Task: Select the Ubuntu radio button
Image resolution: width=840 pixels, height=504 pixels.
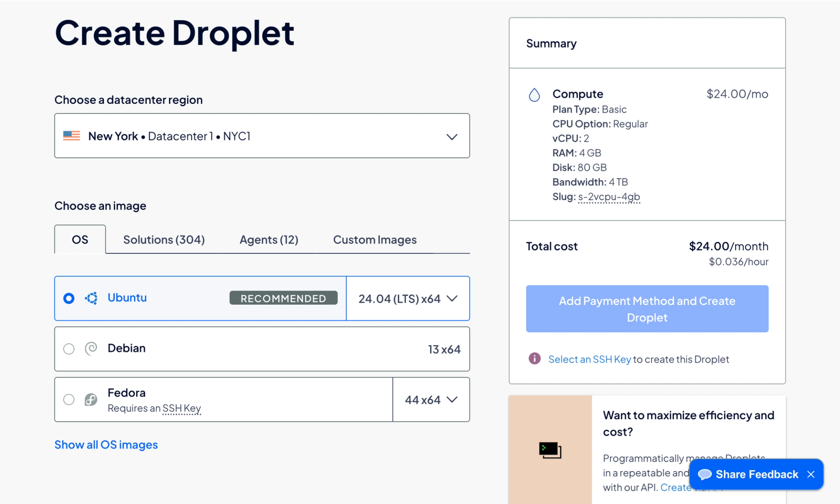Action: point(69,298)
